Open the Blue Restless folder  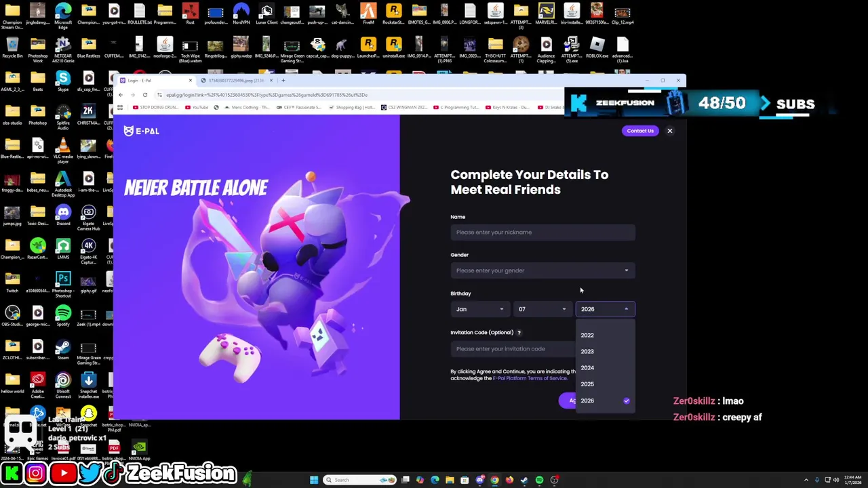pyautogui.click(x=88, y=47)
